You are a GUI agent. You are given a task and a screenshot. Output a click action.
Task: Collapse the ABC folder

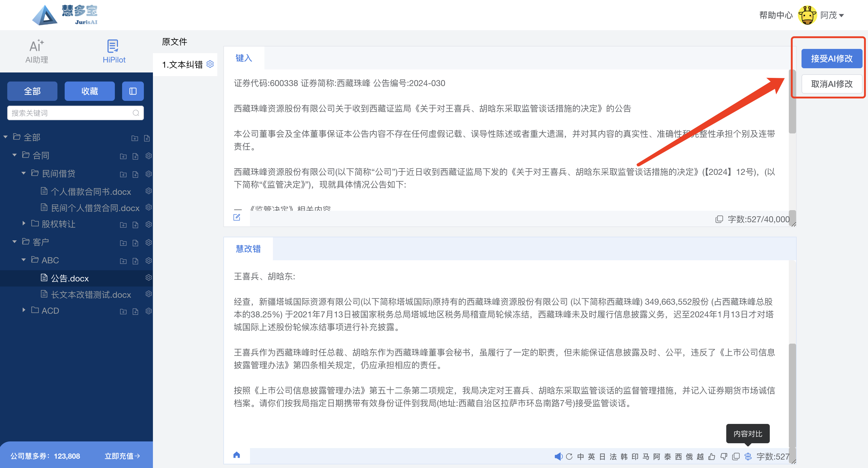pos(24,260)
